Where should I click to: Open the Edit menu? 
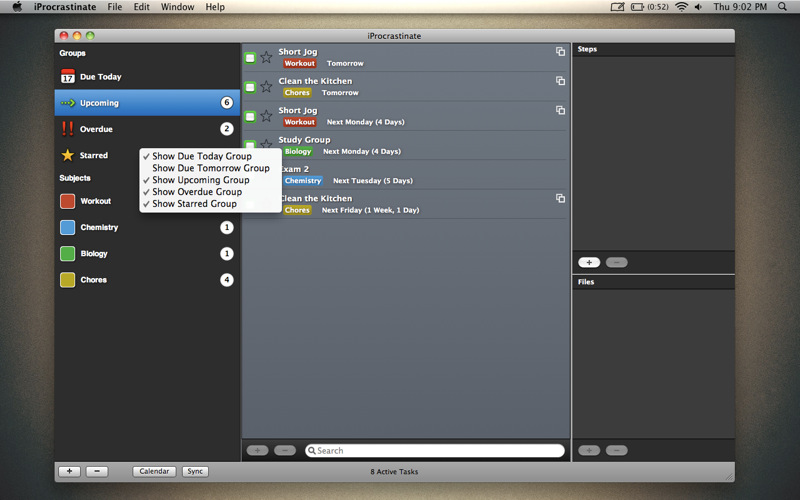(x=141, y=7)
